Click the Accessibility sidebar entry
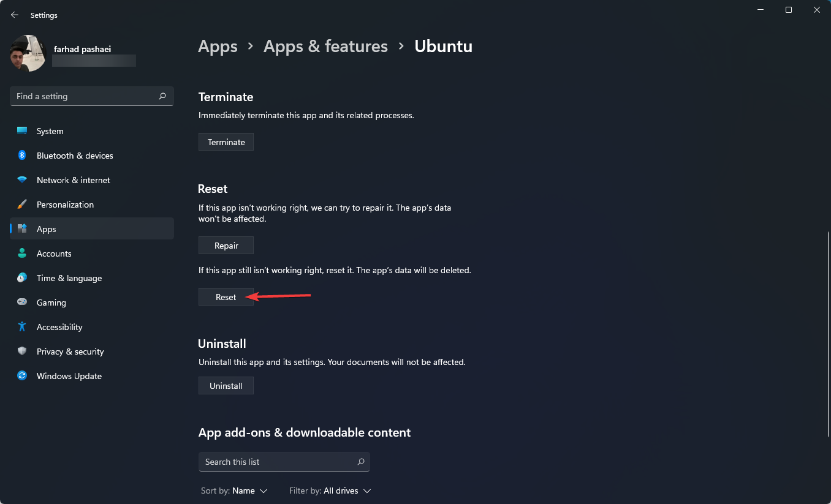The height and width of the screenshot is (504, 831). 59,326
